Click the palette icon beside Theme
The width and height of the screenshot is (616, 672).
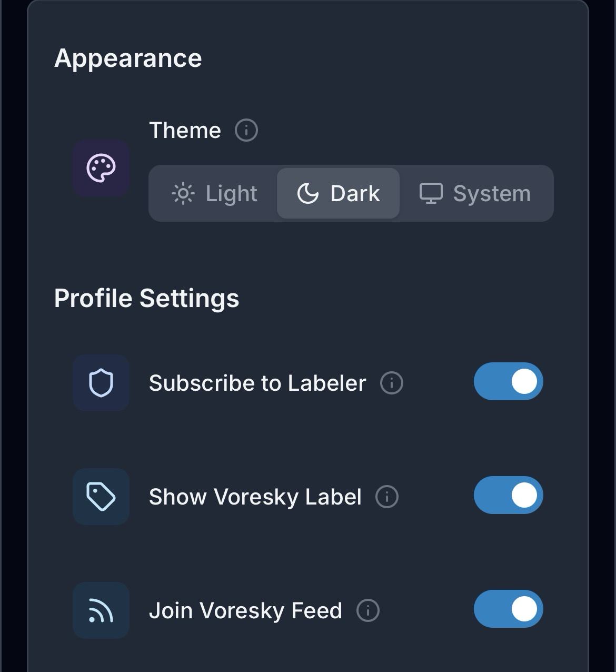[101, 168]
